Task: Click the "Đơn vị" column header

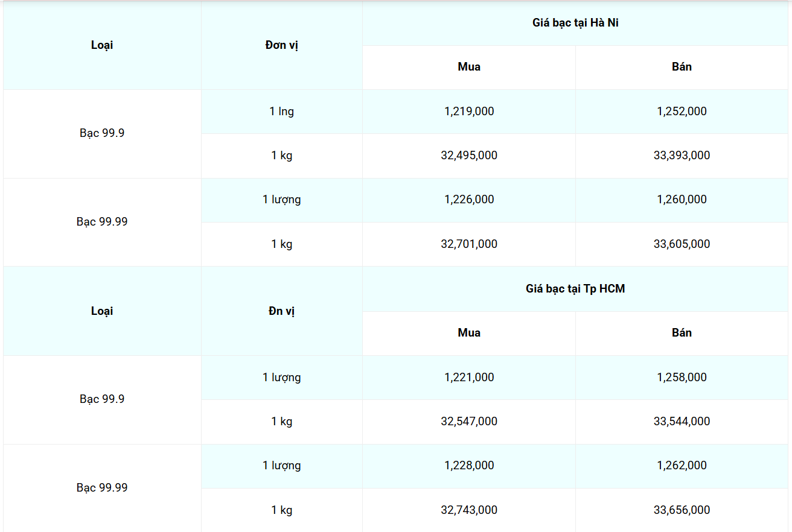Action: [282, 45]
